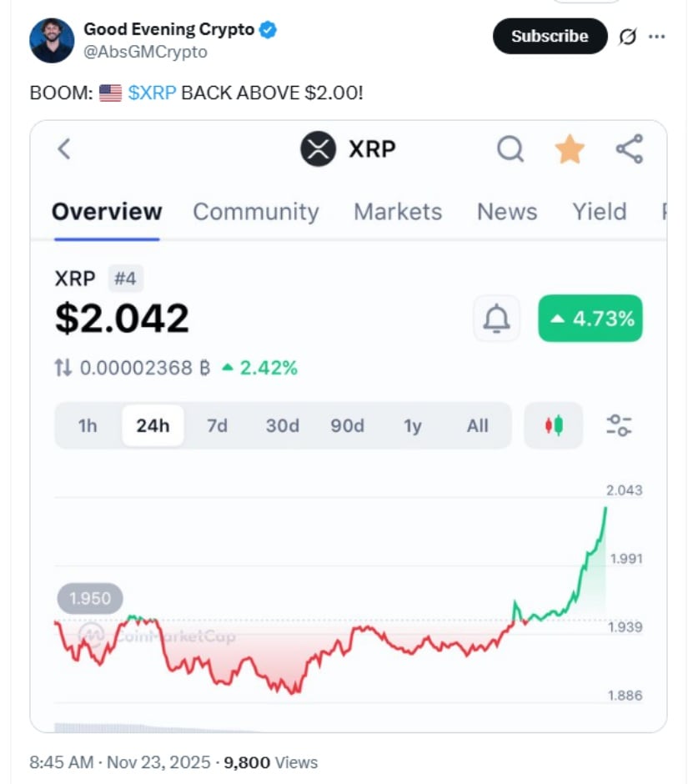
Task: Switch to candlestick chart view
Action: [x=554, y=425]
